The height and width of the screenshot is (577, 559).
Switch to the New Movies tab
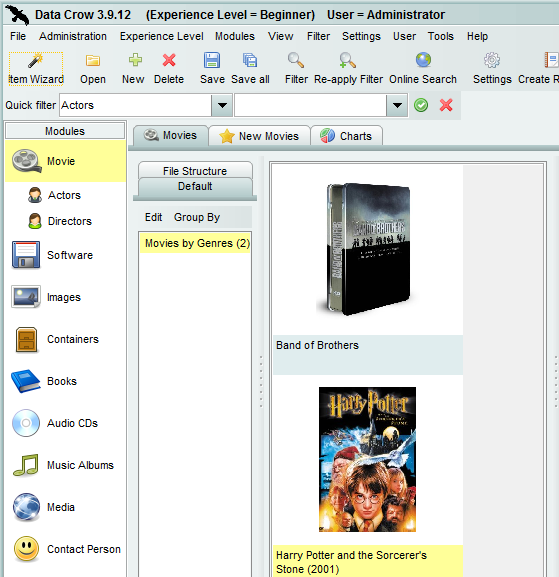tap(259, 136)
